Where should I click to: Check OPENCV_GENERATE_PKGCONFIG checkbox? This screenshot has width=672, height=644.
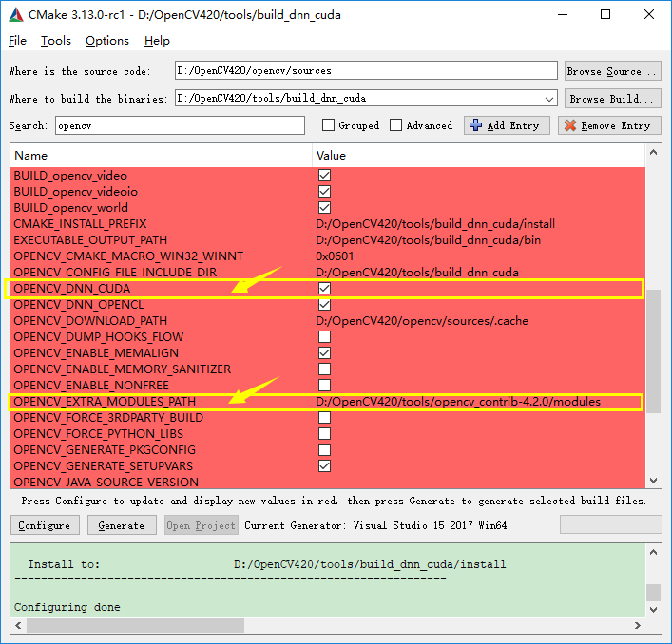(x=324, y=449)
